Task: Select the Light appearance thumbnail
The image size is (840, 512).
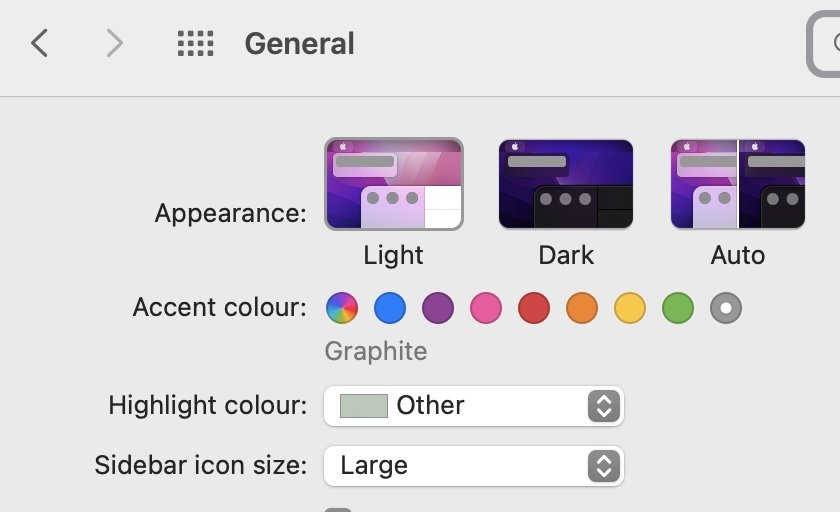Action: coord(394,184)
